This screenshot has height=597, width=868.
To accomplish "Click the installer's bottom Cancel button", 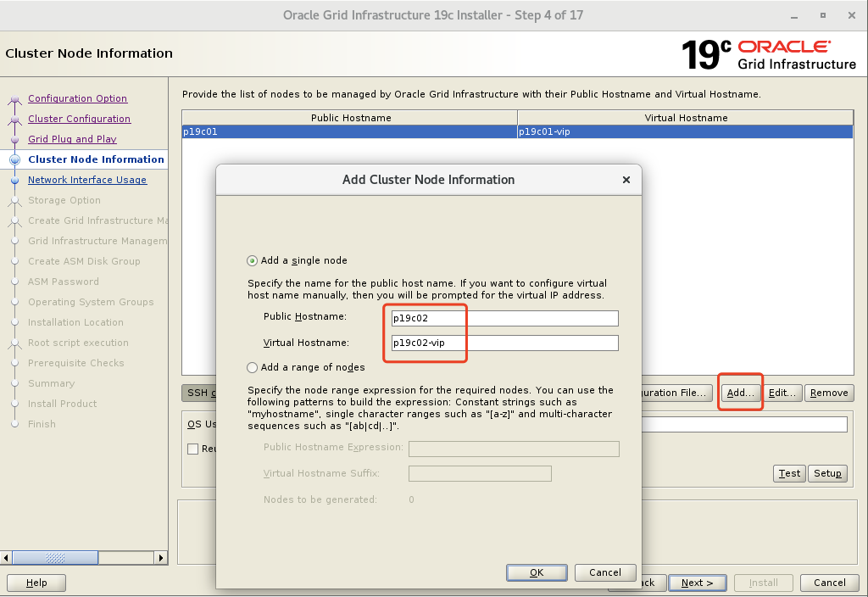I will point(829,583).
